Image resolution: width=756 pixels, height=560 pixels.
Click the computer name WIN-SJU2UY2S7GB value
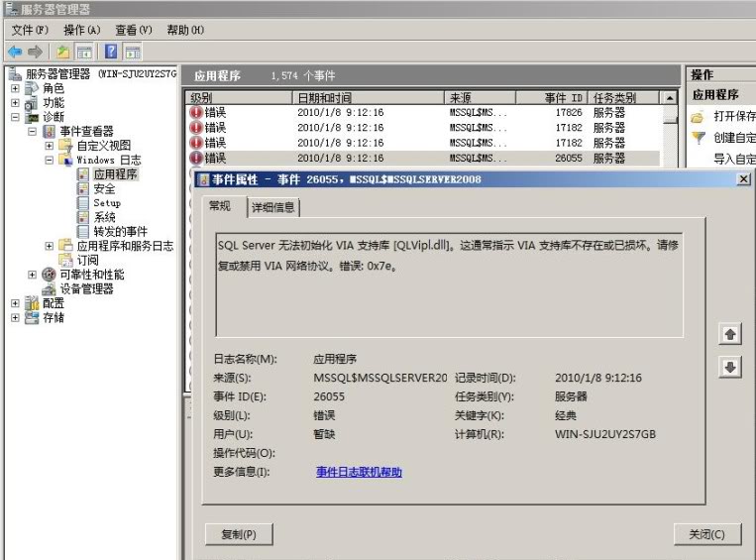[x=605, y=434]
